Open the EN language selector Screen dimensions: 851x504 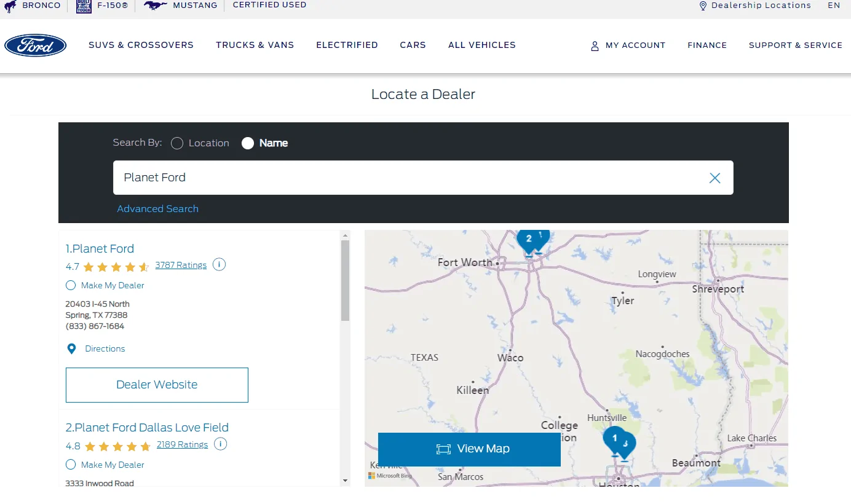[x=834, y=6]
